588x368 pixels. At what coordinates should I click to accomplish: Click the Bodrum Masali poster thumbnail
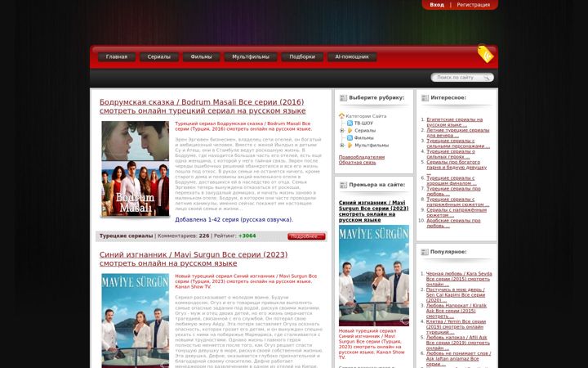(136, 168)
